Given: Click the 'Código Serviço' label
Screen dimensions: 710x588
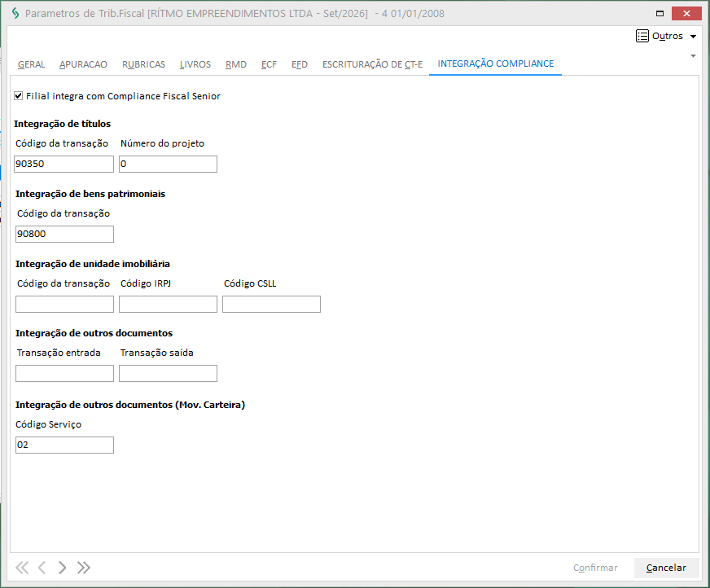Looking at the screenshot, I should (49, 424).
